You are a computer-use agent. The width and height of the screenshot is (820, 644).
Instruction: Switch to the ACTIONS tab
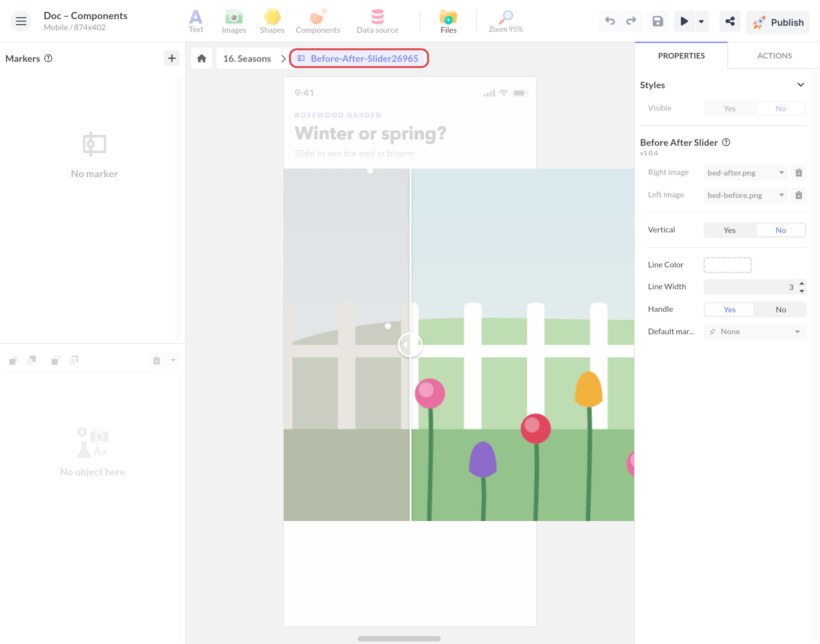coord(774,56)
